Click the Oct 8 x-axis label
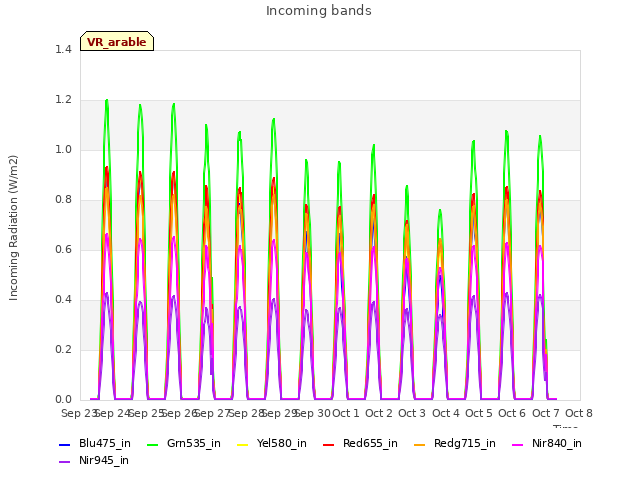 579,413
